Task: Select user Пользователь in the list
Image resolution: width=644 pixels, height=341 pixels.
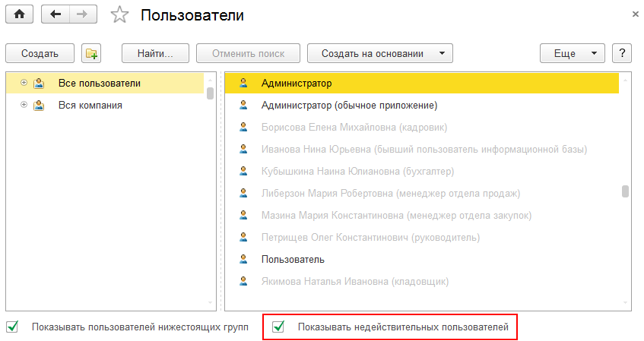Action: (x=293, y=259)
